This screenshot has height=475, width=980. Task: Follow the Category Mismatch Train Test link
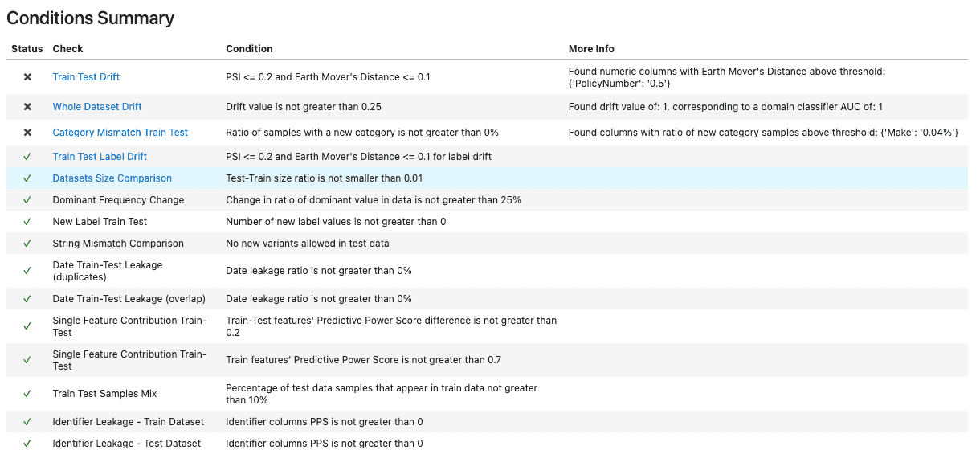tap(120, 133)
